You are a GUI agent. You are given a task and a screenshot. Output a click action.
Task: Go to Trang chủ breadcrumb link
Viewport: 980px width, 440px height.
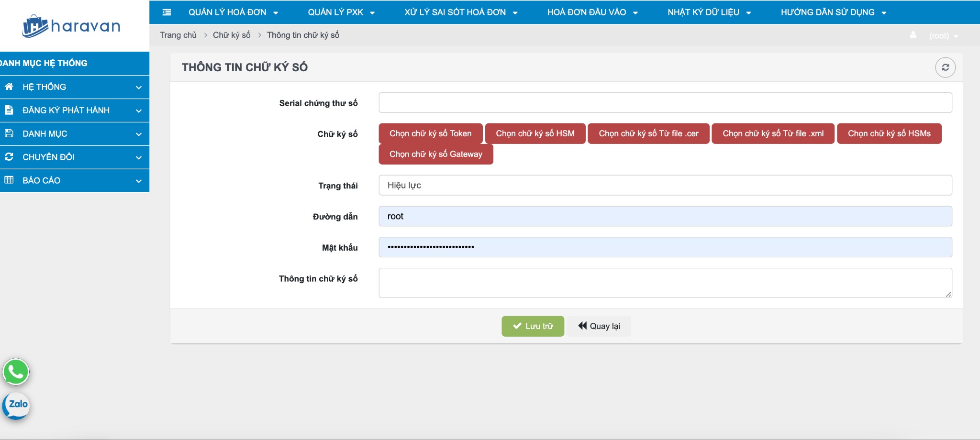click(x=178, y=35)
